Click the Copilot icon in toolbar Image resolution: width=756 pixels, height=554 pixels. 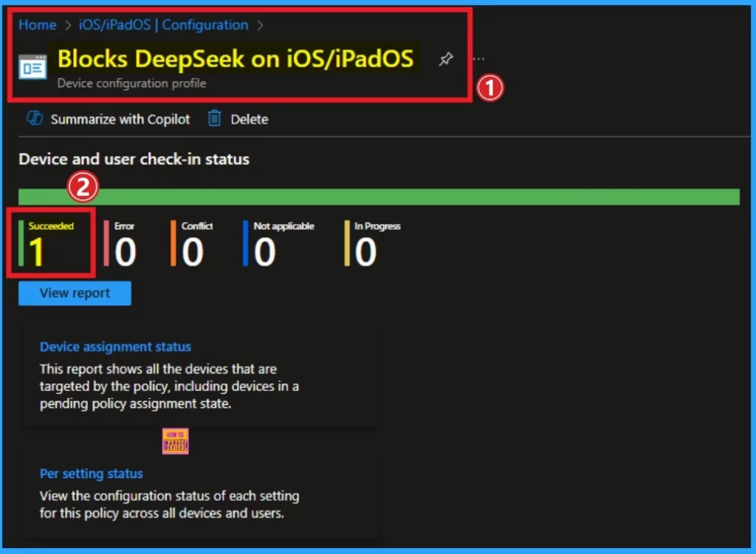tap(35, 118)
